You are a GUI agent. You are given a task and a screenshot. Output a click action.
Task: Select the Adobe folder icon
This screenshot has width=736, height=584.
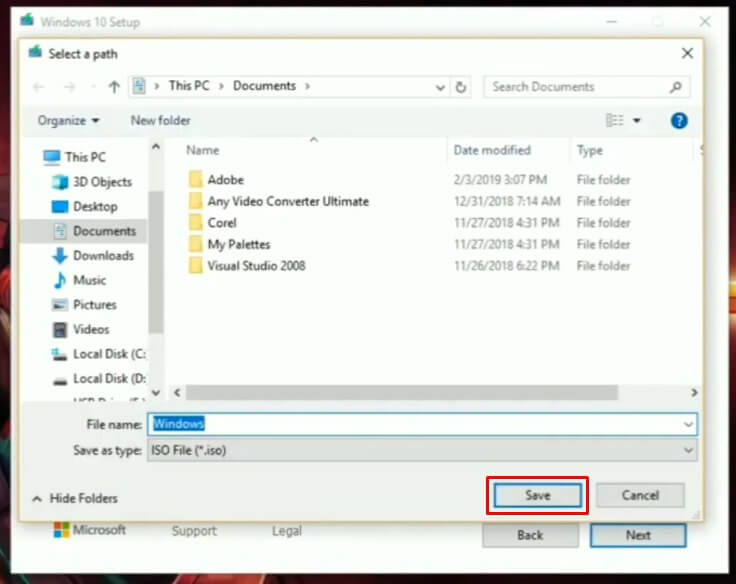(196, 179)
